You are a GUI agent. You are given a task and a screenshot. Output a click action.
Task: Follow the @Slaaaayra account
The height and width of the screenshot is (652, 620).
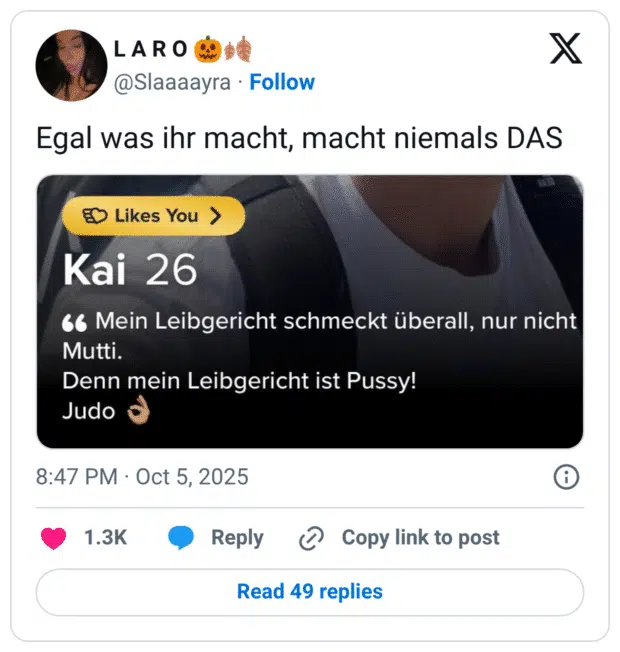(282, 82)
